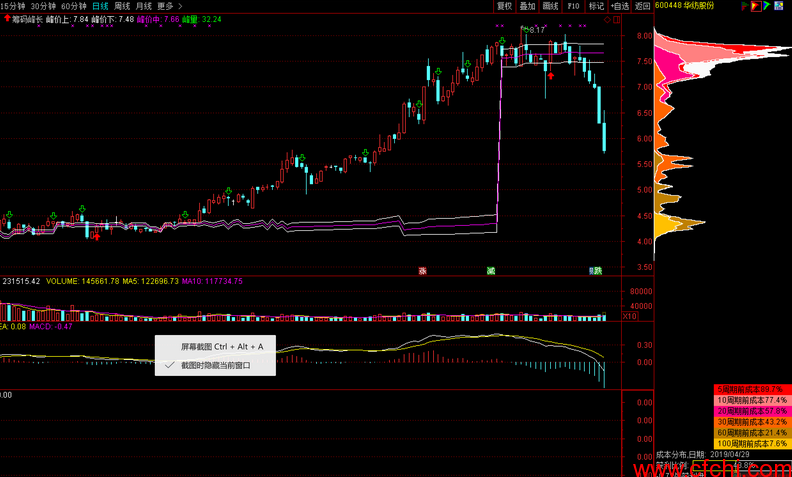Add stock with +自选 button
This screenshot has height=477, width=792.
tap(620, 6)
